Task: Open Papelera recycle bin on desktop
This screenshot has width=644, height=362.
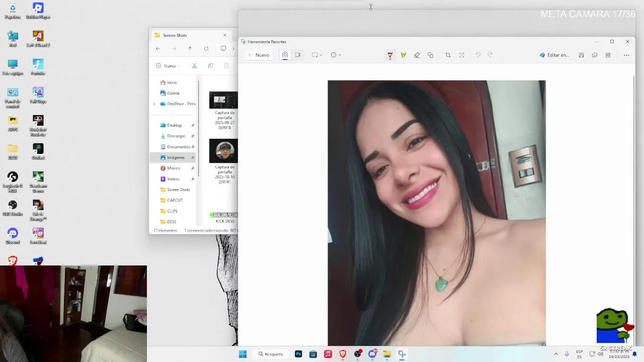Action: (x=13, y=11)
